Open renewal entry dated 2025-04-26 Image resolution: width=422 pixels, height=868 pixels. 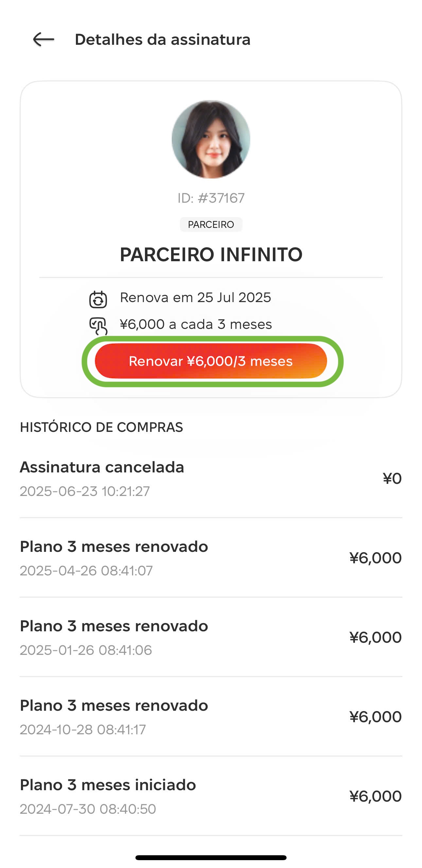(x=211, y=558)
